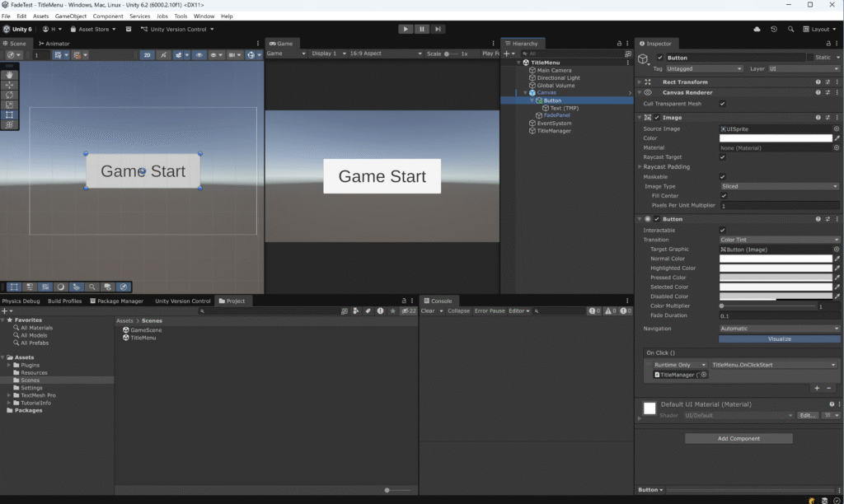Click the Add Component button

click(738, 439)
